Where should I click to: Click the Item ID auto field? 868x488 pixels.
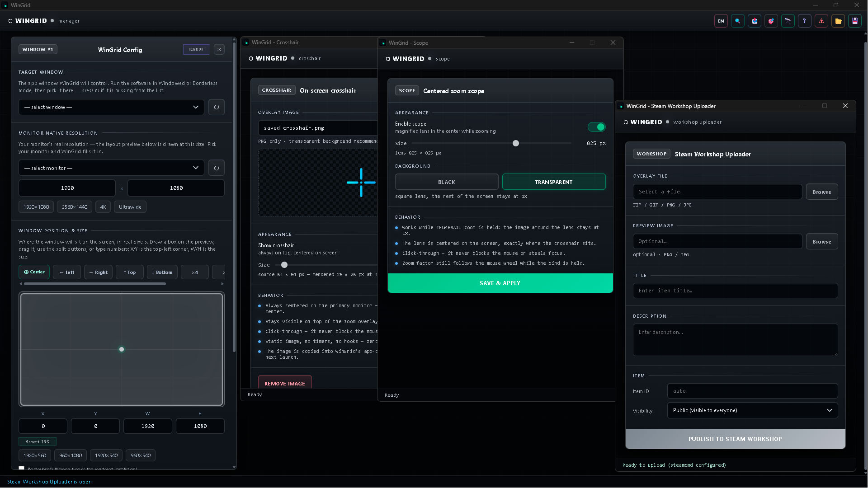pyautogui.click(x=752, y=391)
